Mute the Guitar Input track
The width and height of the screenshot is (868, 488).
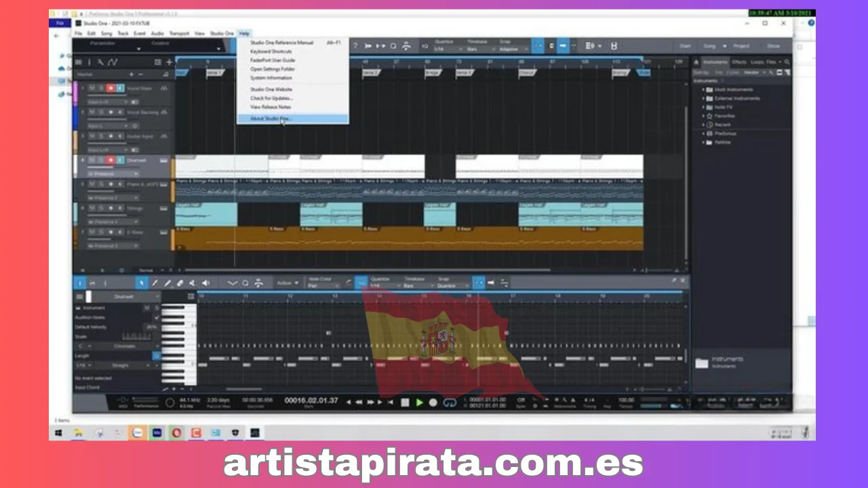[x=92, y=136]
